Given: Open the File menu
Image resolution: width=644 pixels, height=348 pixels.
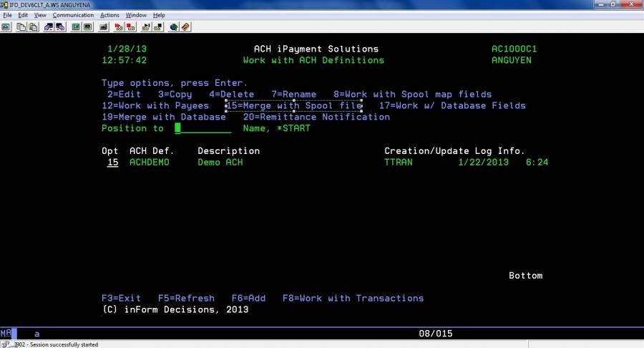Looking at the screenshot, I should 7,15.
